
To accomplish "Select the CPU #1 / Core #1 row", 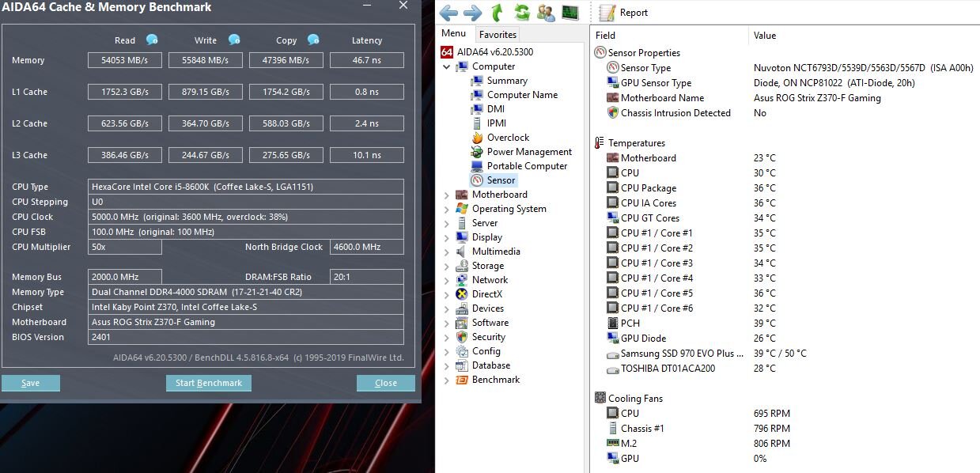I will 785,233.
